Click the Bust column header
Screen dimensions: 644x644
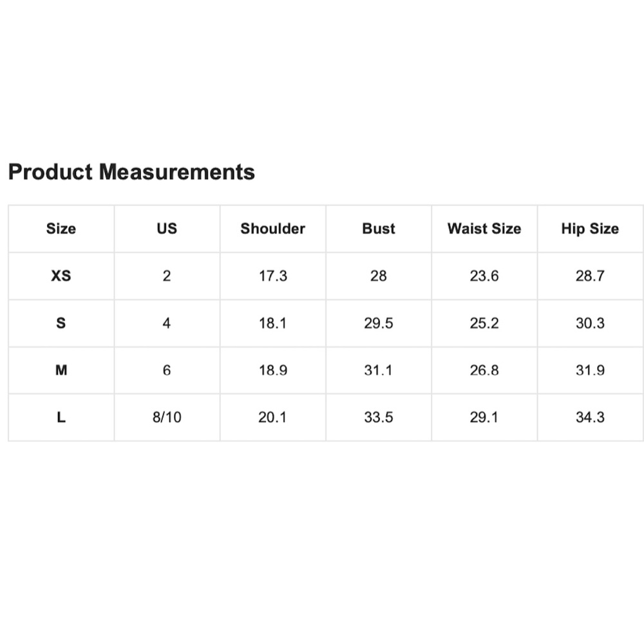coord(379,229)
